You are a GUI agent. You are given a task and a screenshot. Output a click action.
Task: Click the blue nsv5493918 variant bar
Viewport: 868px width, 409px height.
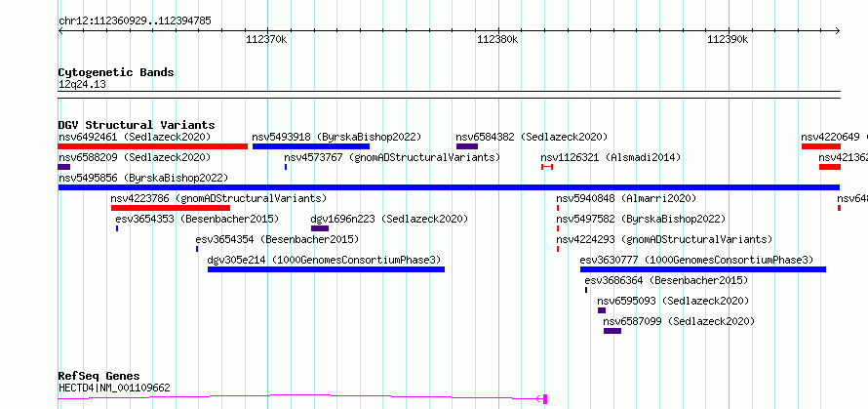[x=311, y=146]
